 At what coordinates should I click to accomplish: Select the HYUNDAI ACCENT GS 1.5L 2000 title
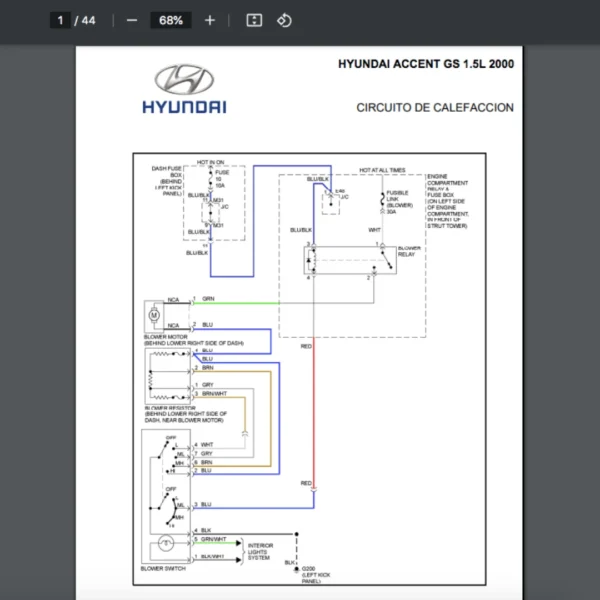click(427, 64)
